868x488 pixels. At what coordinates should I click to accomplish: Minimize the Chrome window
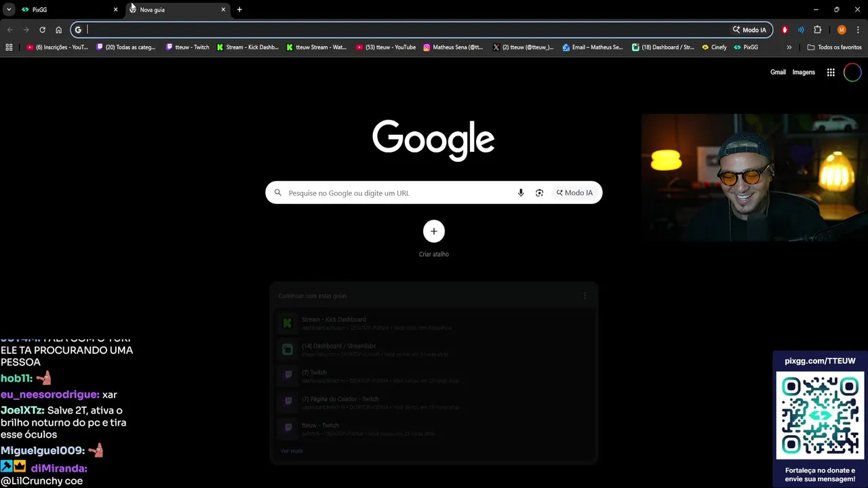coord(816,9)
